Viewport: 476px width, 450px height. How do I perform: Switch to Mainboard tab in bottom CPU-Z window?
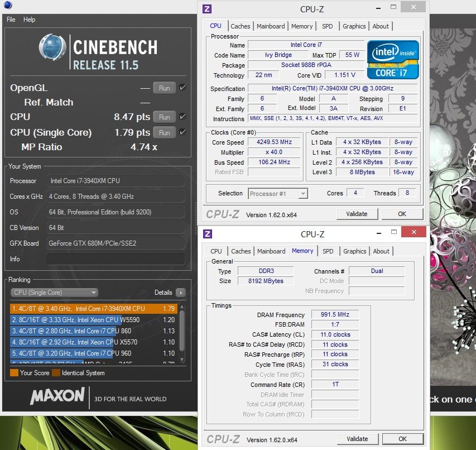coord(271,251)
